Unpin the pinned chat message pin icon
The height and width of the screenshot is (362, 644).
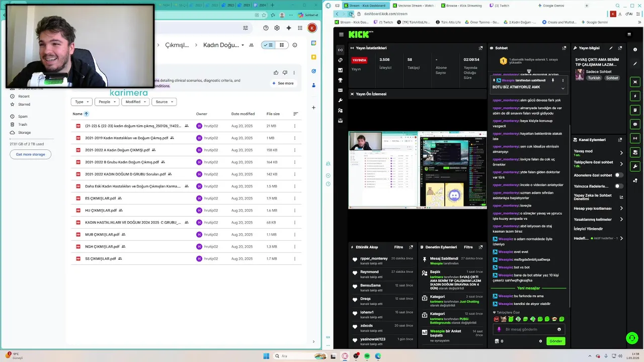(553, 80)
